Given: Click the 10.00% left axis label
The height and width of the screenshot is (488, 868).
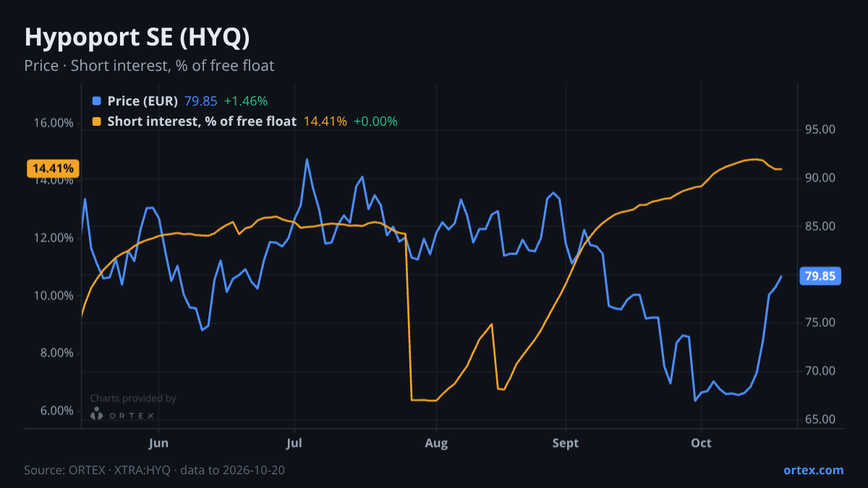Looking at the screenshot, I should pyautogui.click(x=54, y=296).
